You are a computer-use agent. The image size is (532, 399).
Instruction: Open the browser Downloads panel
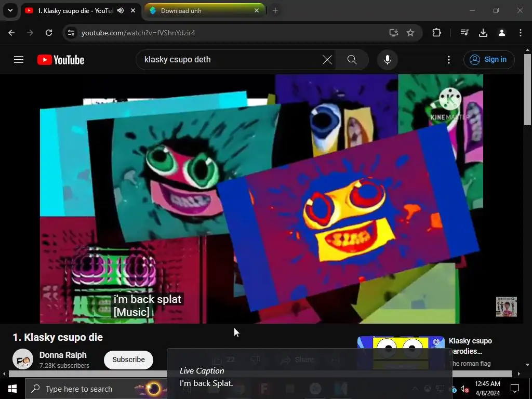point(483,33)
